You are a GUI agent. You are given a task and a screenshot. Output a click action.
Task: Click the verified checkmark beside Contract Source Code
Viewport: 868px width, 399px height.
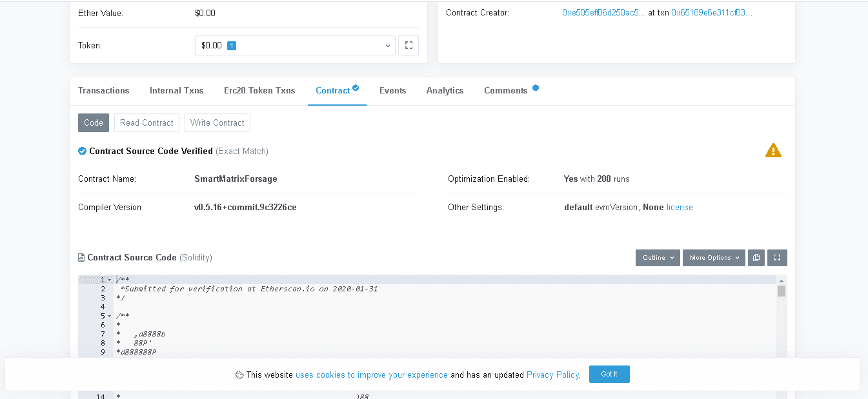(82, 151)
